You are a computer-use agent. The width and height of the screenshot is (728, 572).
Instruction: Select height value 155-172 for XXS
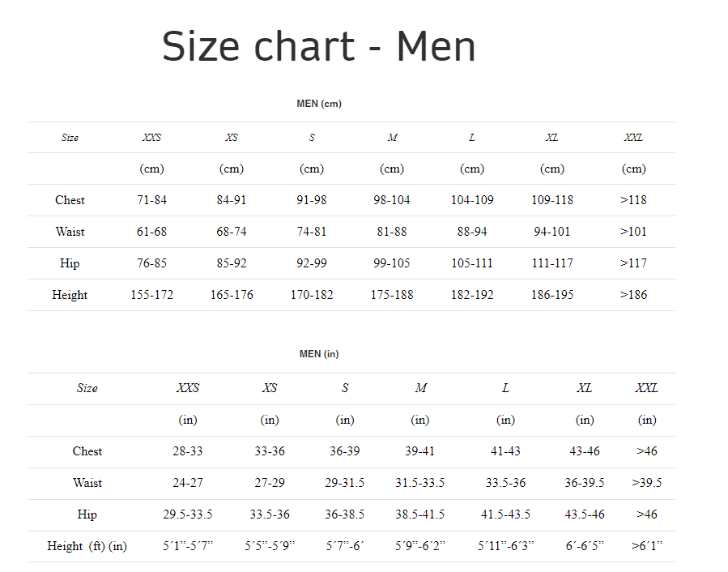tap(151, 295)
